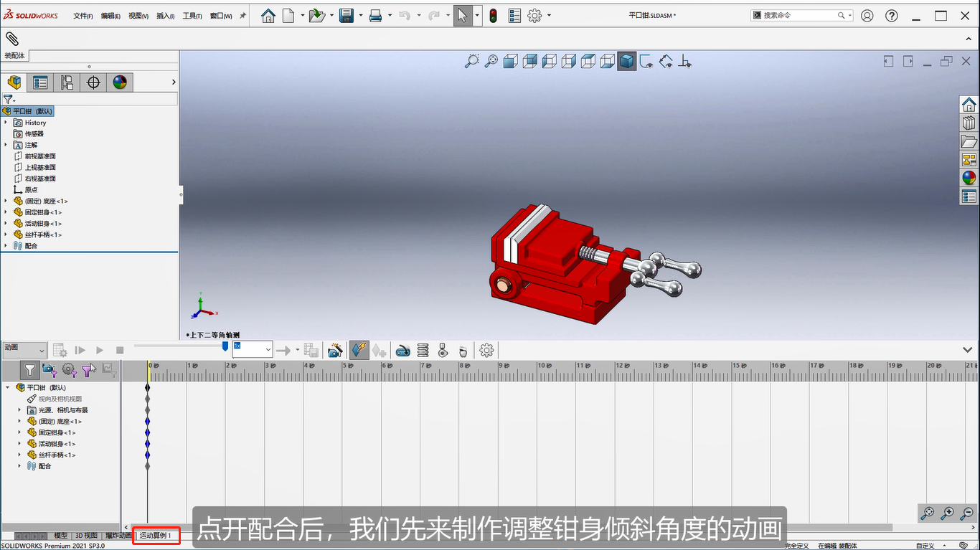Screen dimensions: 980x550
Task: Click the Zoom to Fit magnifier icon
Action: coord(471,62)
